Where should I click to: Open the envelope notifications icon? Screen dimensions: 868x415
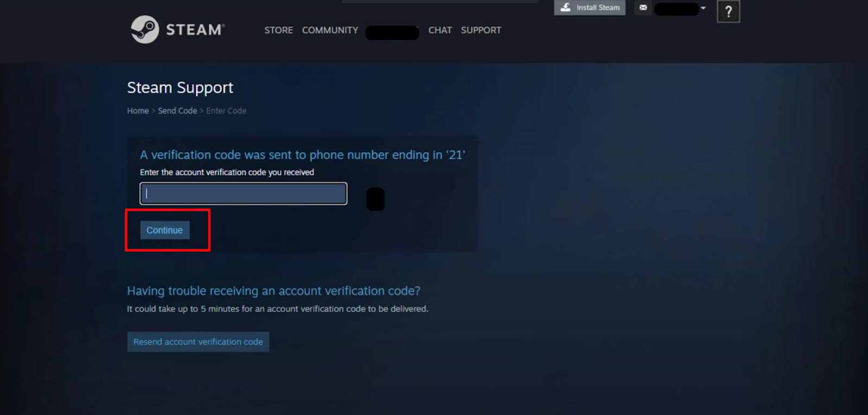tap(643, 8)
